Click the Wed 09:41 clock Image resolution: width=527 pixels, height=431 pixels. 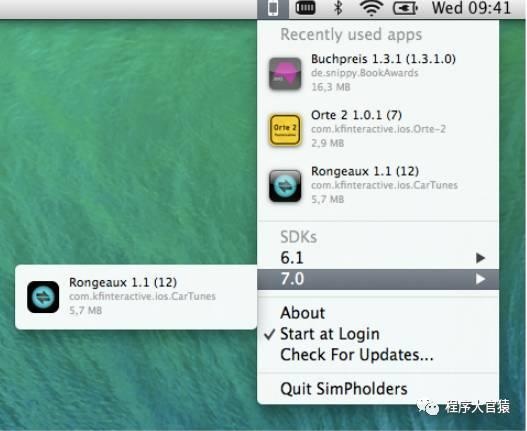click(472, 8)
